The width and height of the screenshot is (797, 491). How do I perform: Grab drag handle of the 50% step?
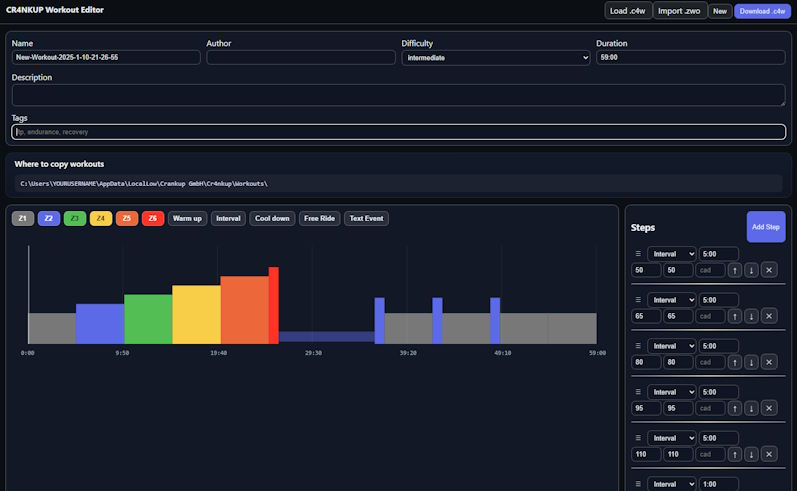638,254
